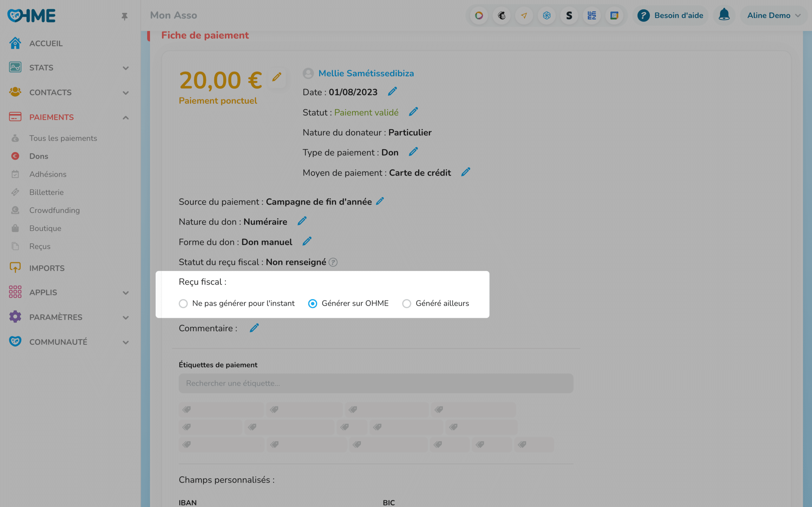Click the notification bell icon

coord(724,15)
